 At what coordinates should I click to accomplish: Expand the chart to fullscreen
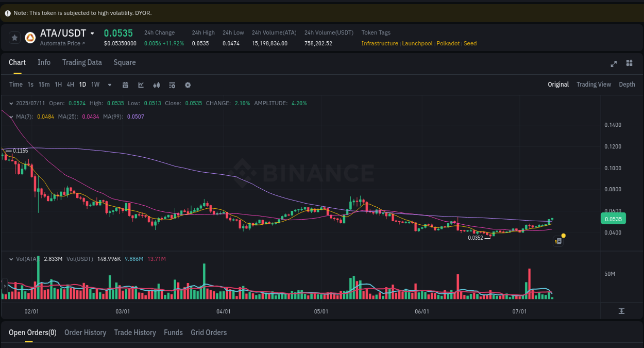(x=614, y=64)
